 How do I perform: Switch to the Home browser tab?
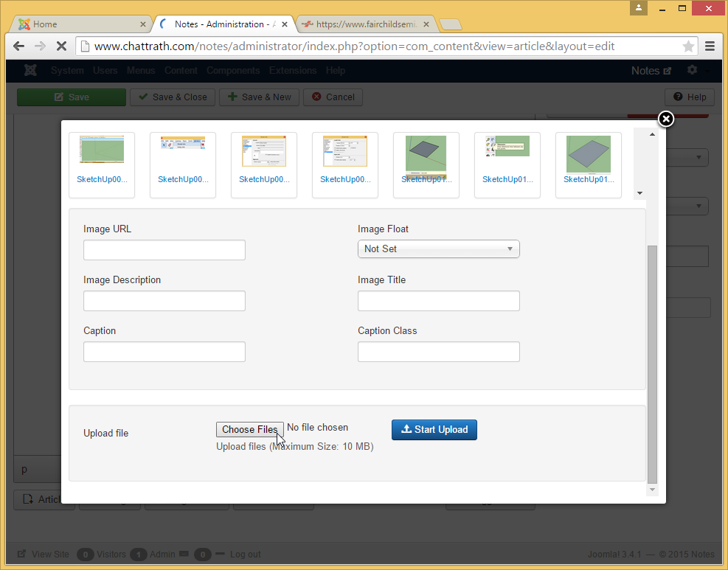(81, 24)
